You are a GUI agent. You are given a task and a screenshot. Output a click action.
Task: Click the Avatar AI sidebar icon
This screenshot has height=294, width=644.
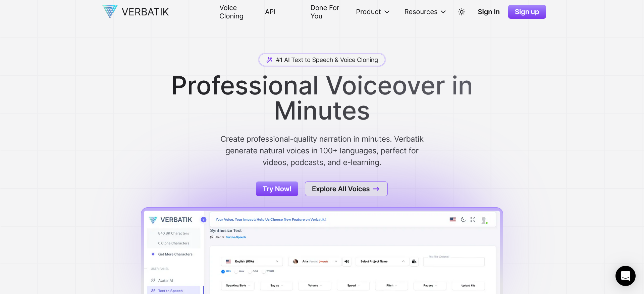[x=153, y=280]
